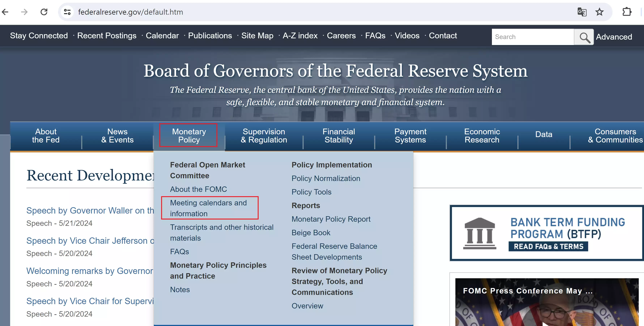Viewport: 644px width, 326px height.
Task: Click Federal Open Market Committee heading
Action: point(207,170)
